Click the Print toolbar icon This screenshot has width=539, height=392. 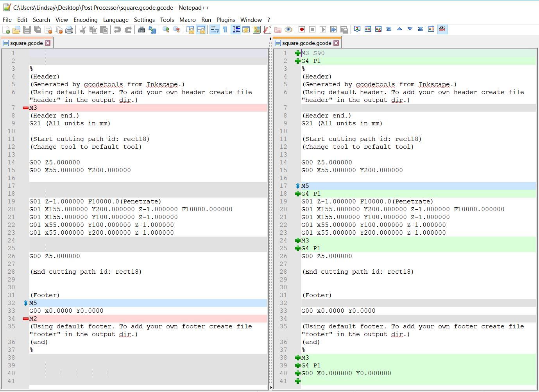point(69,30)
